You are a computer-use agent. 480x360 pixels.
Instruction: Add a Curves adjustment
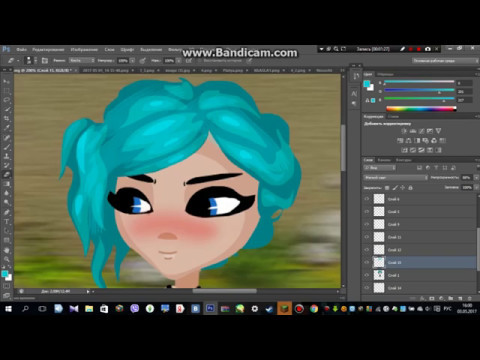pos(421,131)
